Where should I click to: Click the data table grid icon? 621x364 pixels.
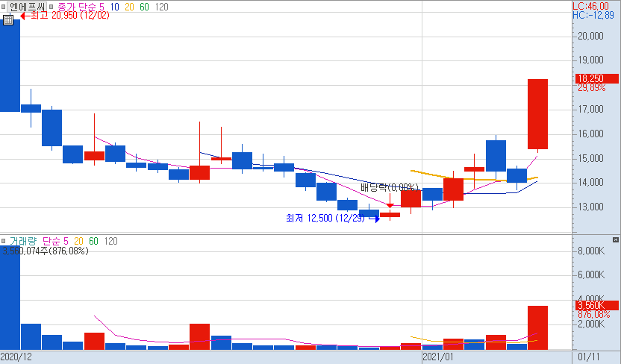pos(8,20)
